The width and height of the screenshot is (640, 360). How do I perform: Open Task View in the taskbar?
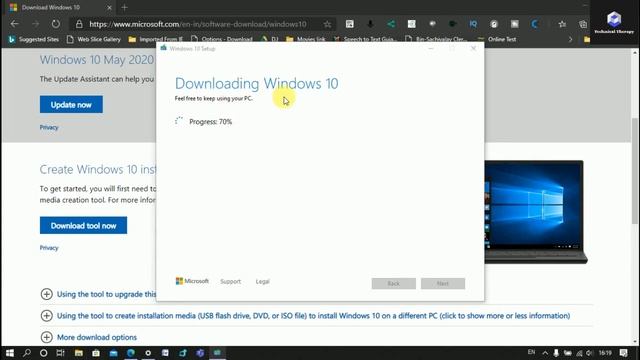click(60, 353)
